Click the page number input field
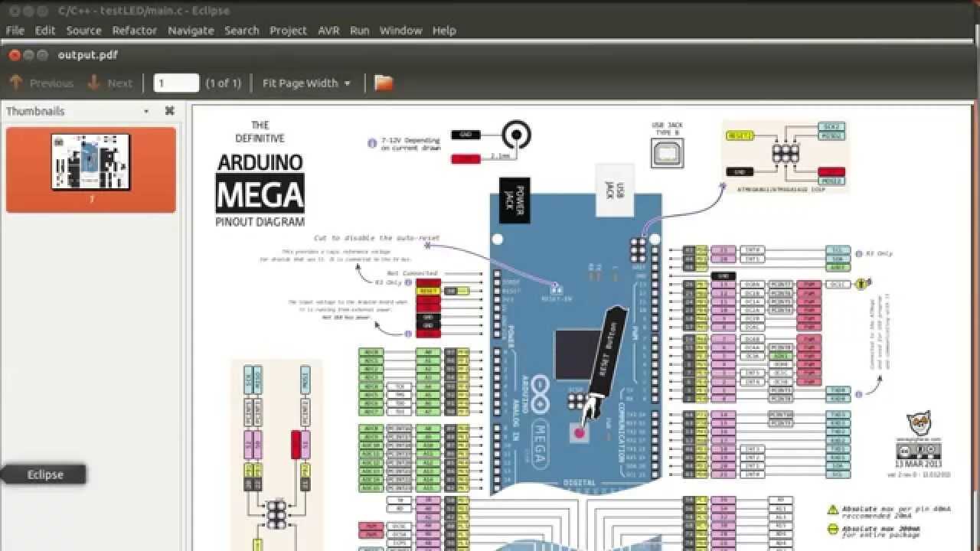Image resolution: width=980 pixels, height=551 pixels. coord(176,83)
